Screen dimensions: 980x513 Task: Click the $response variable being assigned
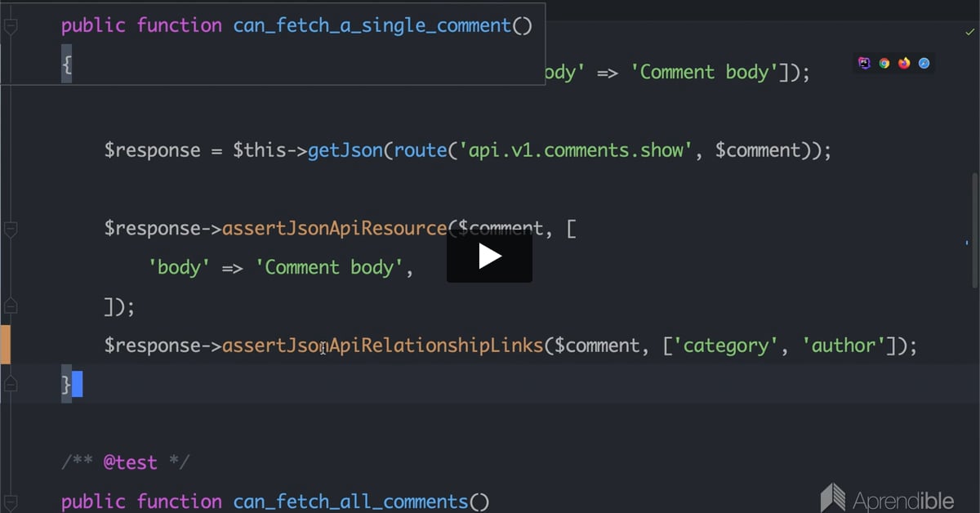[152, 150]
